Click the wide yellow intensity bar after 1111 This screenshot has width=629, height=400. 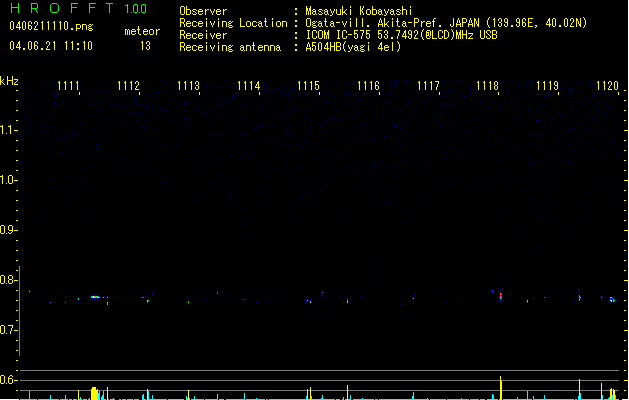click(94, 393)
